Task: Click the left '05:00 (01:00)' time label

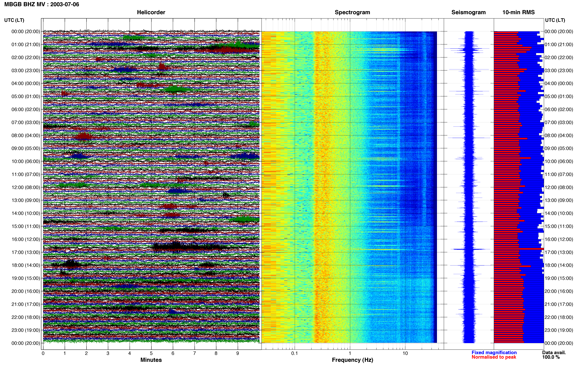Action: 26,96
